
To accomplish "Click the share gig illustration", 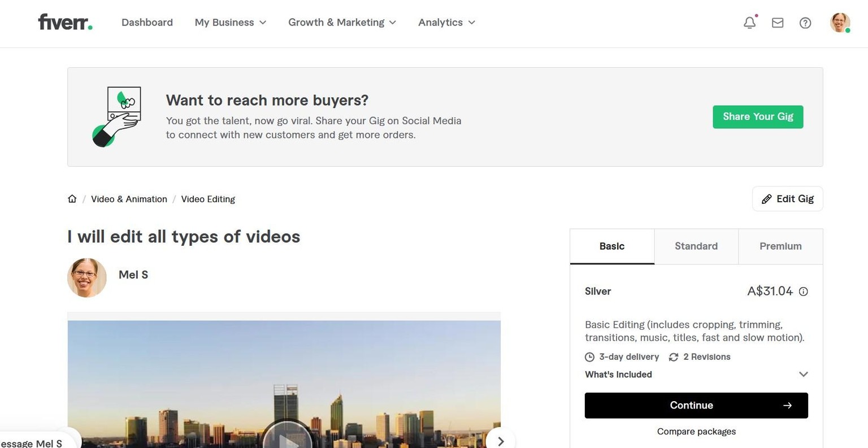I will coord(117,117).
